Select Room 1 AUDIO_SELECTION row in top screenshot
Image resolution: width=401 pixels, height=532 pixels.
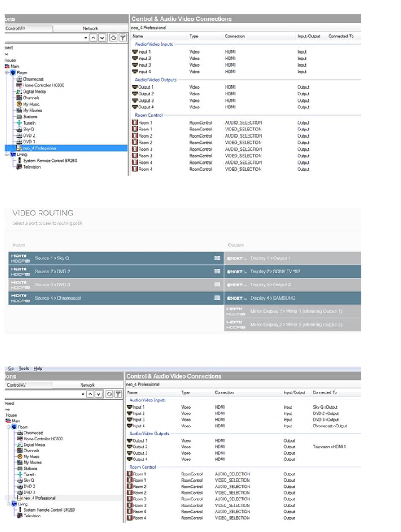[x=246, y=122]
